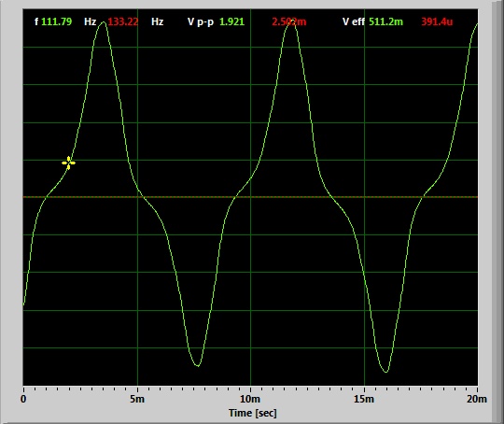
Task: Select the green 511.2m V eff value
Action: click(385, 21)
